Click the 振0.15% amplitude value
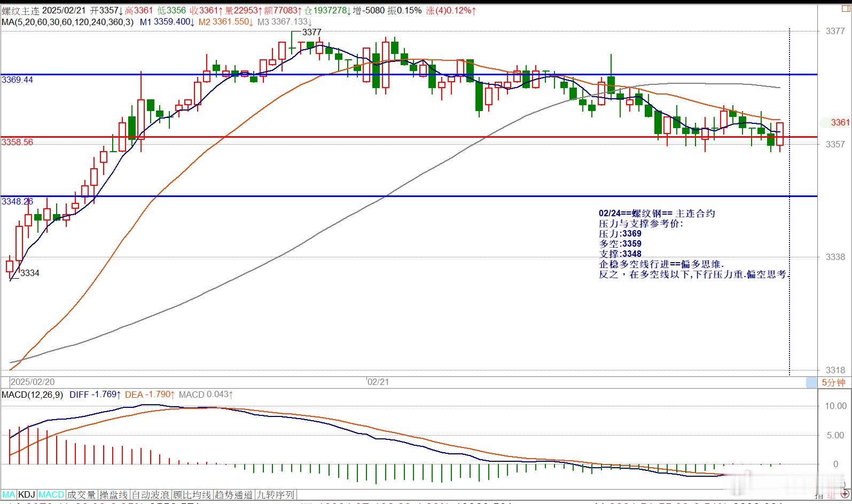Viewport: 852px width, 504px height. (x=404, y=10)
